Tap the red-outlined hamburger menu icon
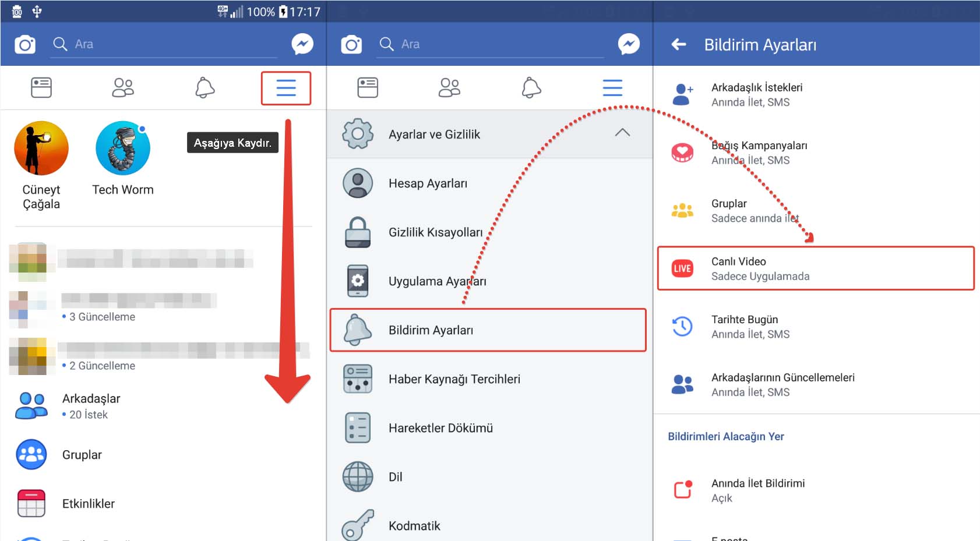 click(x=285, y=88)
